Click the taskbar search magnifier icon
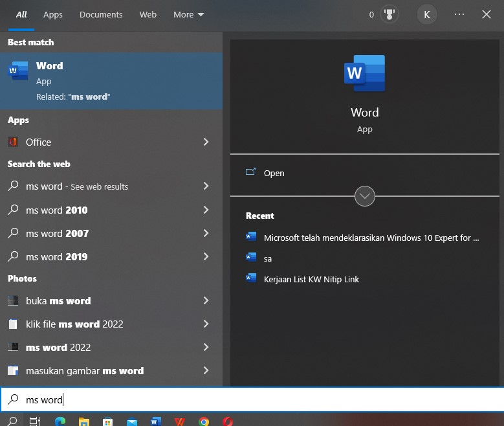504x426 pixels. pos(12,421)
